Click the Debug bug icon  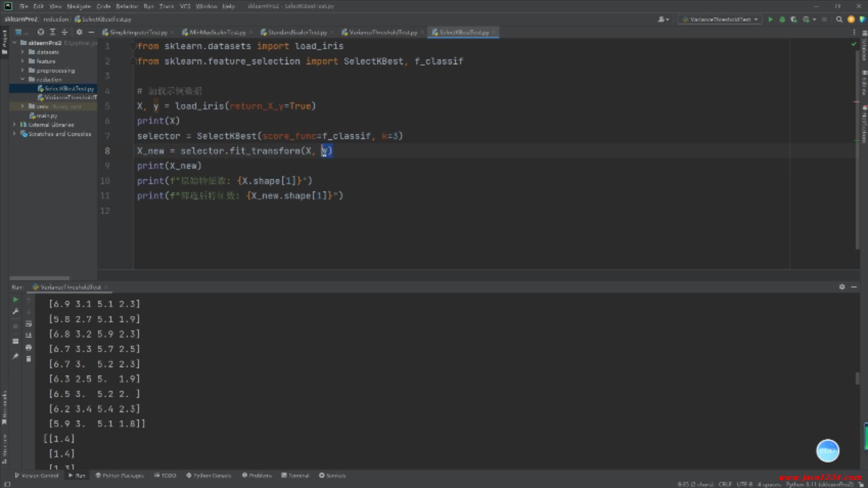pos(782,19)
